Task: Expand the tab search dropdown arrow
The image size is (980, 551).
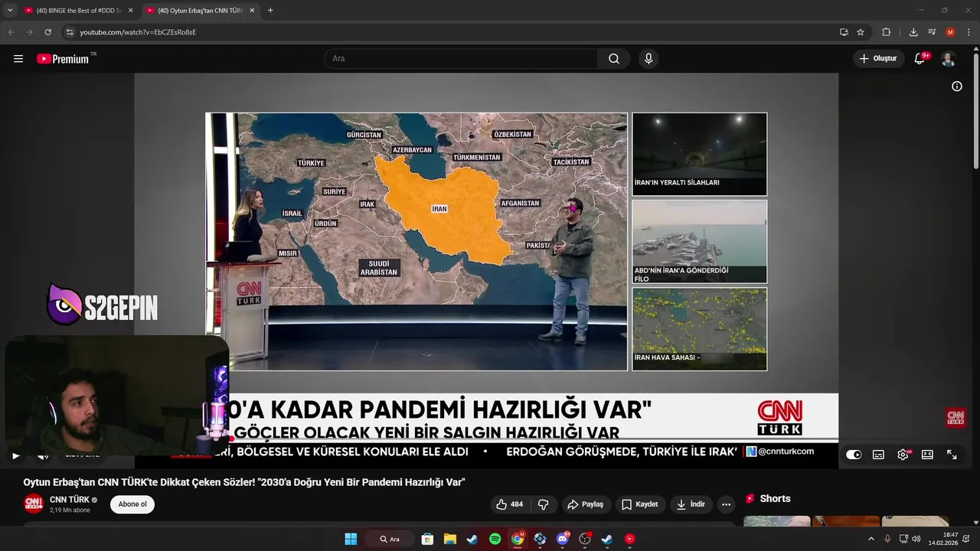Action: tap(10, 11)
